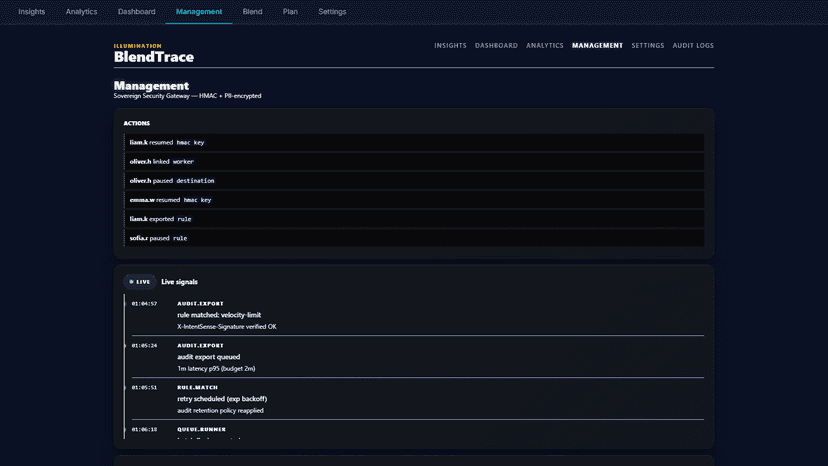Viewport: 828px width, 466px height.
Task: Click 'audit export queued' signal text
Action: (209, 357)
